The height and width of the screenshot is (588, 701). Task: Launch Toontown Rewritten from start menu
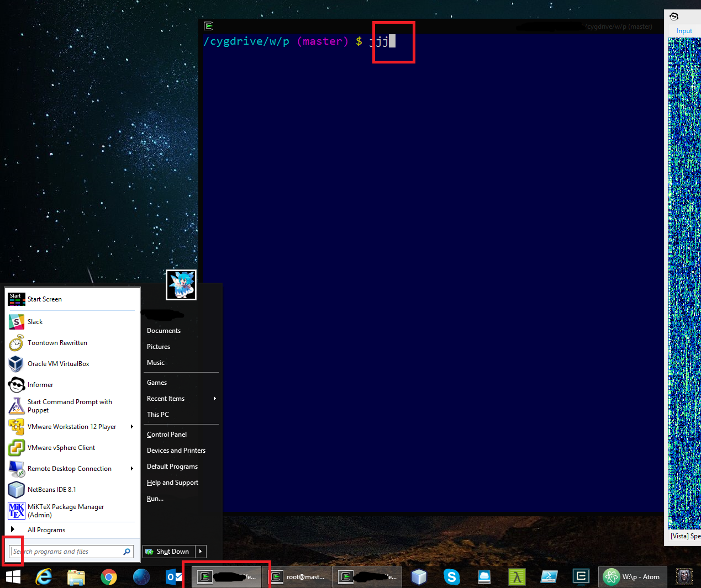72,343
